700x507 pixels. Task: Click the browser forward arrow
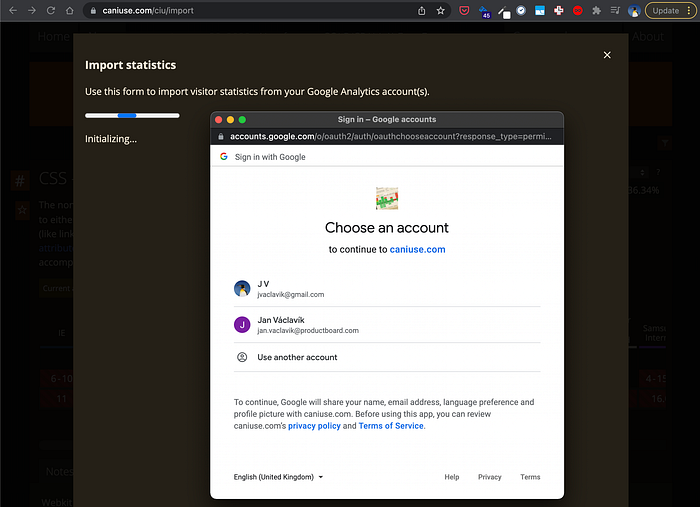click(32, 10)
